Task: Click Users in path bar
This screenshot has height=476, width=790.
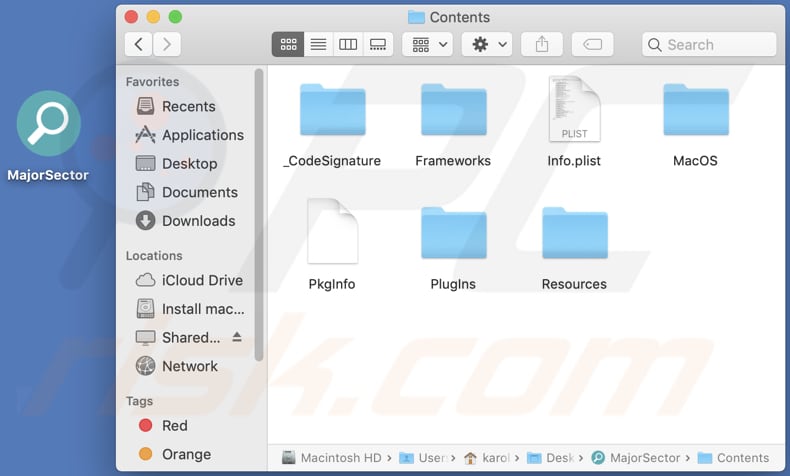Action: click(x=423, y=458)
